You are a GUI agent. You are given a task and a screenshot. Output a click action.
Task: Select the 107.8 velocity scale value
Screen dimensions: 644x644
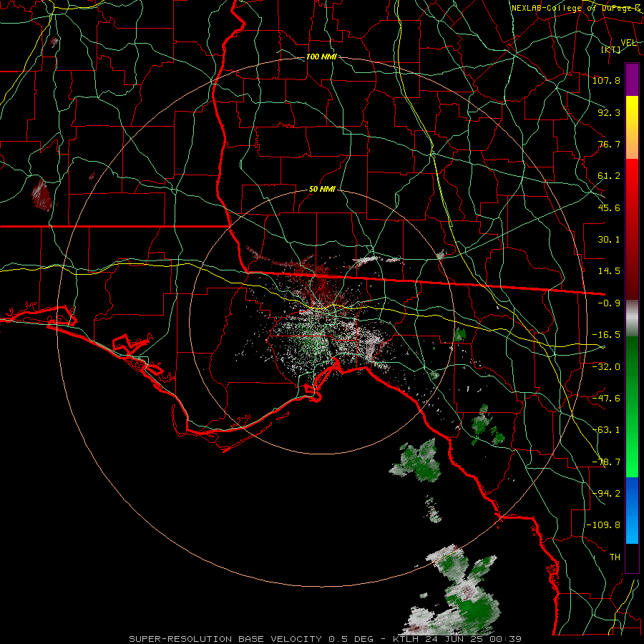click(606, 80)
